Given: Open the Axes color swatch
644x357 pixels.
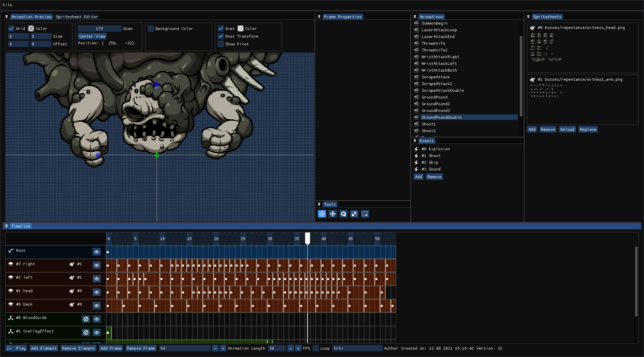Looking at the screenshot, I should tap(240, 29).
